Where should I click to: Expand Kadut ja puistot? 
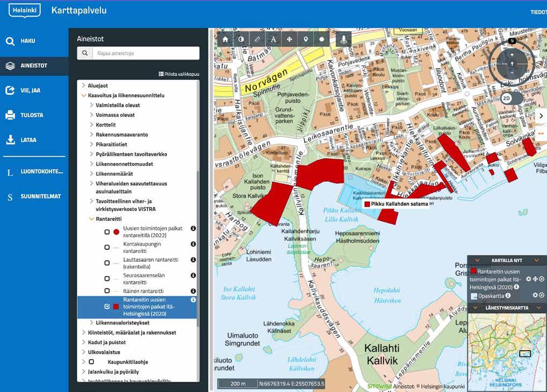point(83,342)
